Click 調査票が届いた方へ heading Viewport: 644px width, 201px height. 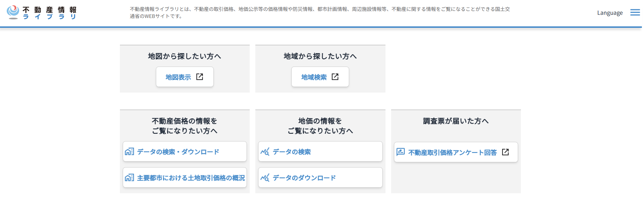tap(456, 121)
